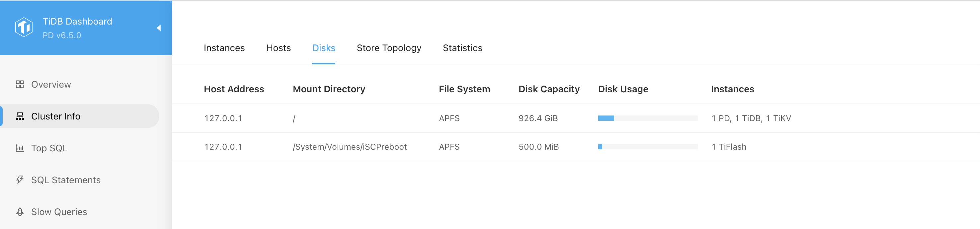Viewport: 980px width, 229px height.
Task: Click the root mount disk usage bar
Action: [x=647, y=118]
